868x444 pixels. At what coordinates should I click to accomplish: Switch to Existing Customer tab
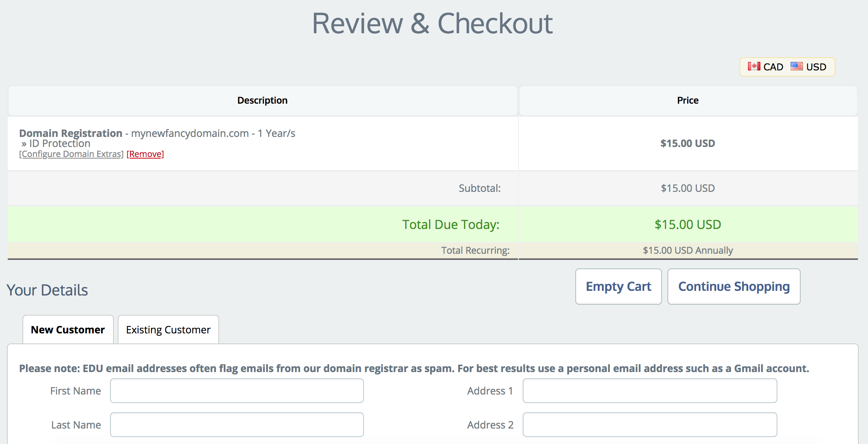(x=168, y=330)
